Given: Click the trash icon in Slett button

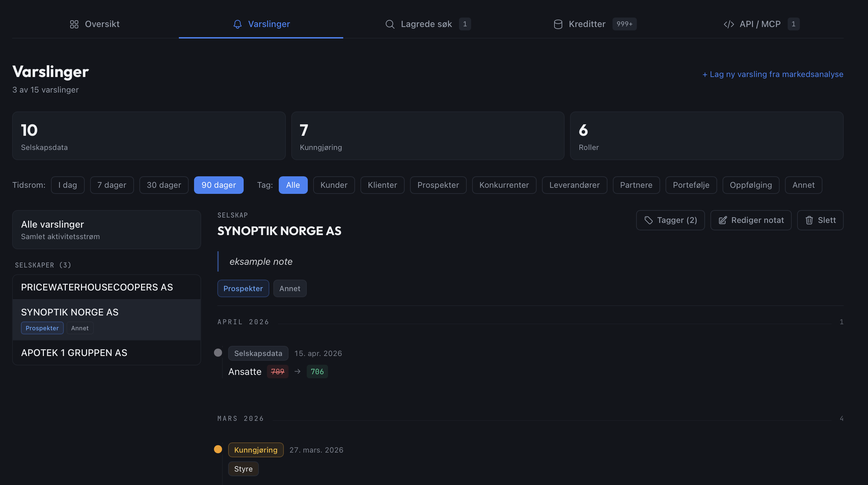Looking at the screenshot, I should 809,220.
